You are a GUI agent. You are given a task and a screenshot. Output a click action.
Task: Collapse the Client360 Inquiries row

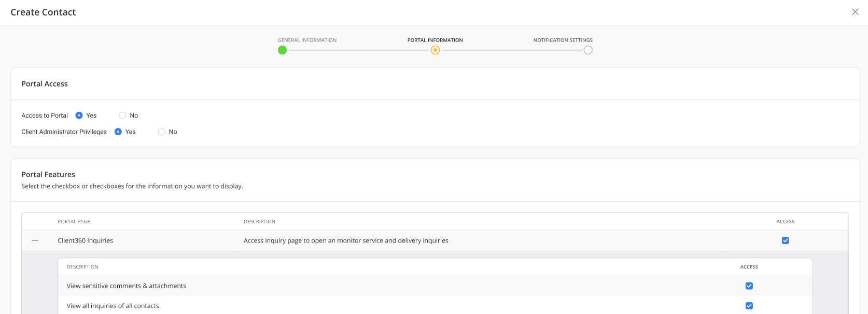tap(35, 240)
